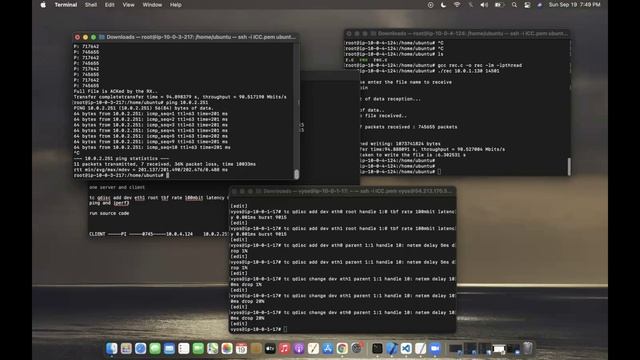640x360 pixels.
Task: Open the sound volume menu
Action: tap(484, 5)
